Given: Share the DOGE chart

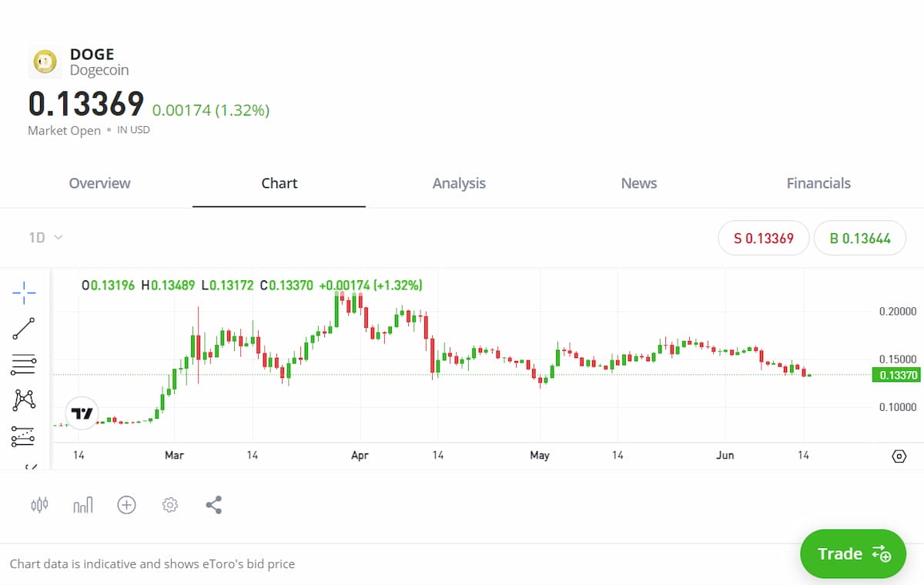Looking at the screenshot, I should pyautogui.click(x=213, y=505).
